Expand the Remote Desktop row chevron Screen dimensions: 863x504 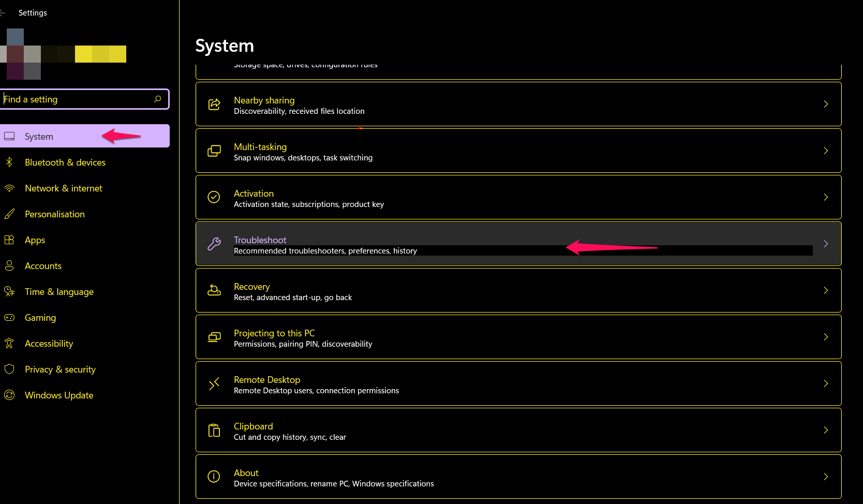[825, 383]
